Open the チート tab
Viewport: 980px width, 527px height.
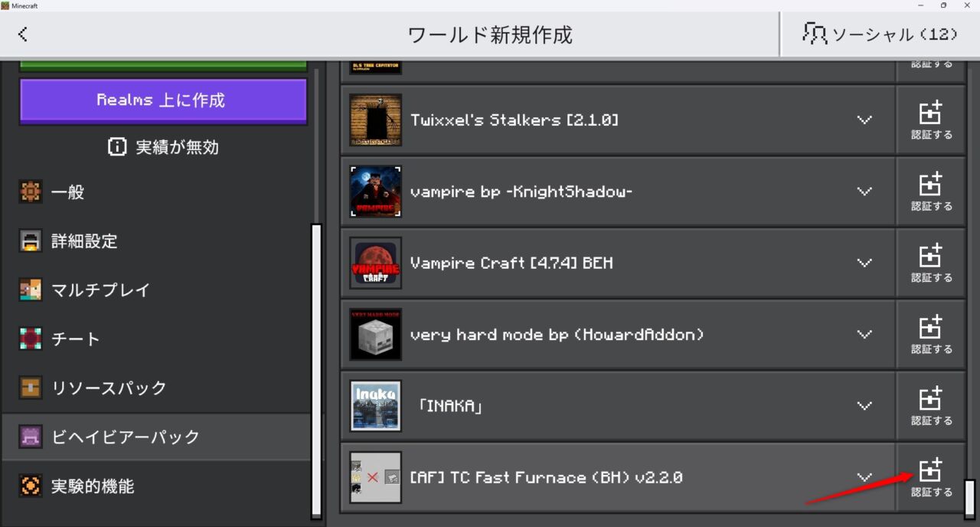point(156,339)
